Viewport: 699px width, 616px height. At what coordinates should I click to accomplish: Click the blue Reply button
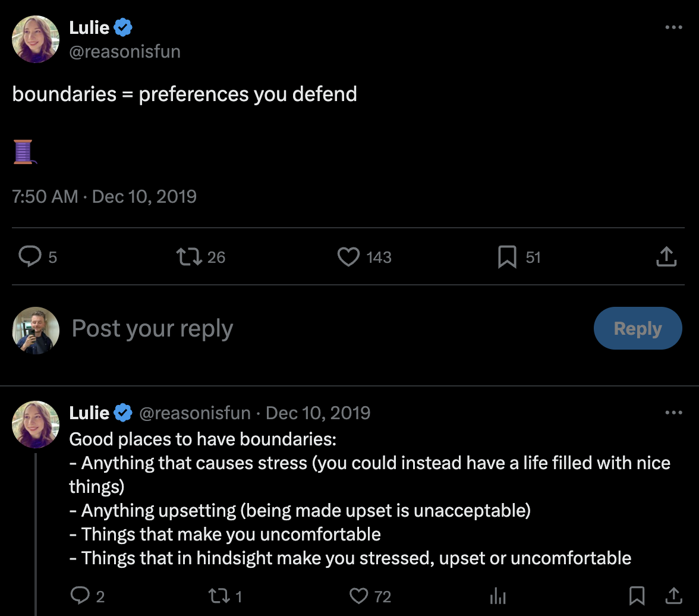pos(637,328)
